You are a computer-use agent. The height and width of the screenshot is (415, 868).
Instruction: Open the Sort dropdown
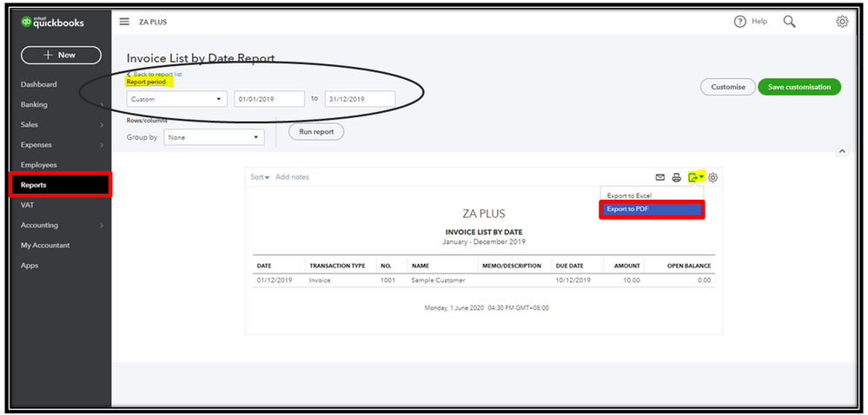click(260, 177)
